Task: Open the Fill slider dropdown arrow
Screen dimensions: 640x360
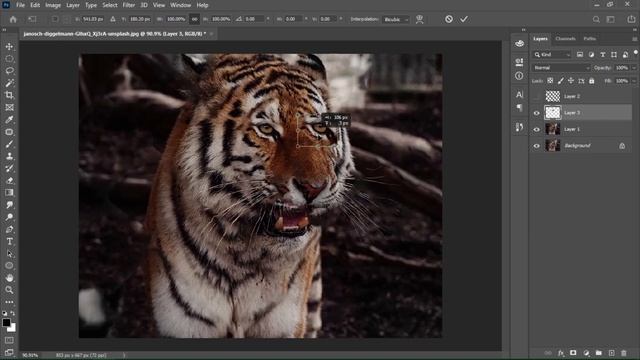Action: [x=634, y=81]
